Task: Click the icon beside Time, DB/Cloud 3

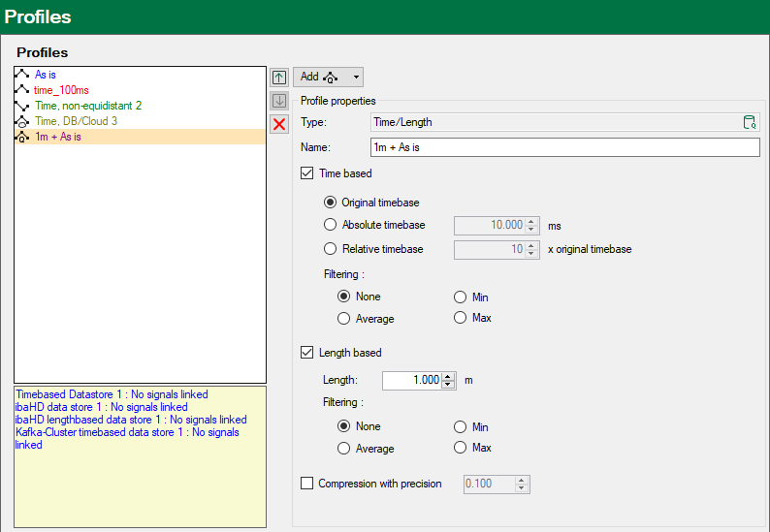Action: pyautogui.click(x=22, y=121)
